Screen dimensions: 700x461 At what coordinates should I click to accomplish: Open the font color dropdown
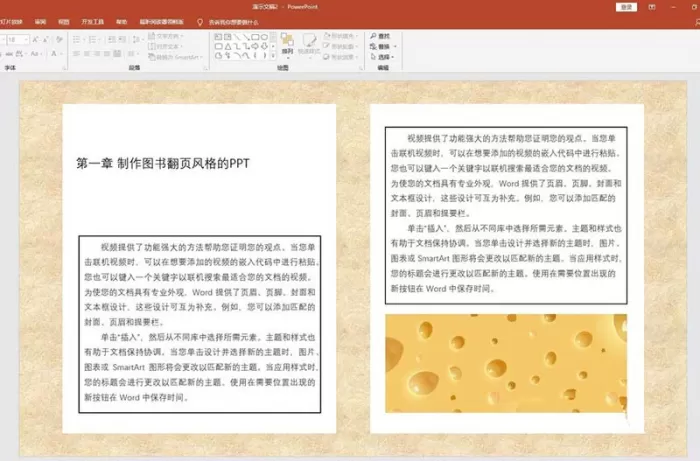(61, 54)
